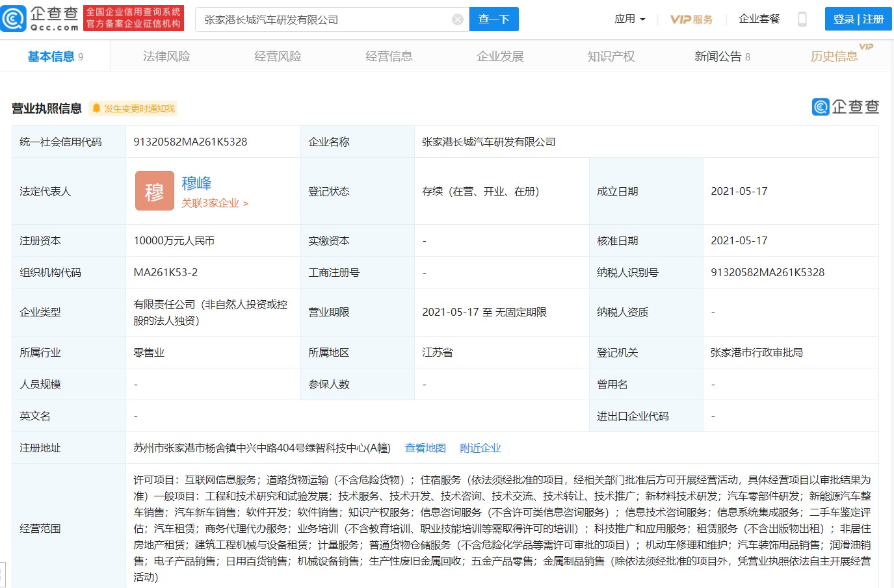
Task: Open the 应用 dropdown menu
Action: [630, 19]
